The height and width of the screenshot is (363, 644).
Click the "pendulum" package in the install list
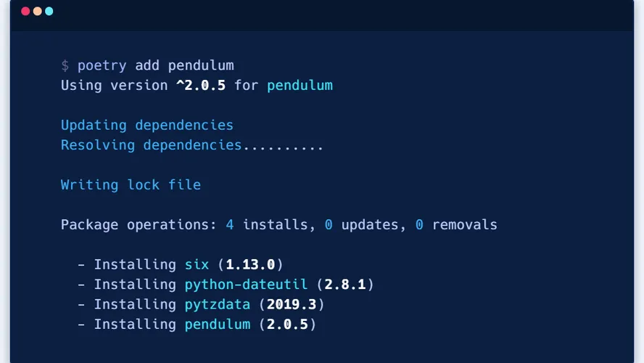click(x=217, y=323)
